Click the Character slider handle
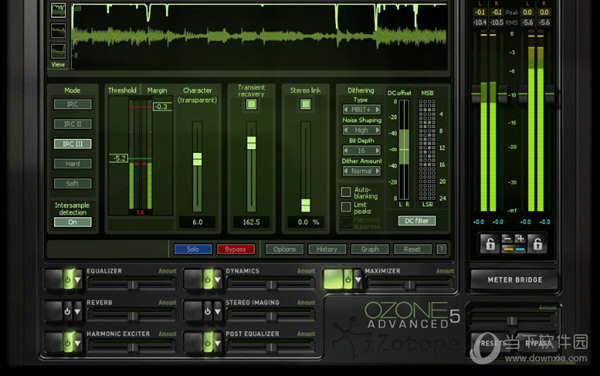 tap(197, 159)
